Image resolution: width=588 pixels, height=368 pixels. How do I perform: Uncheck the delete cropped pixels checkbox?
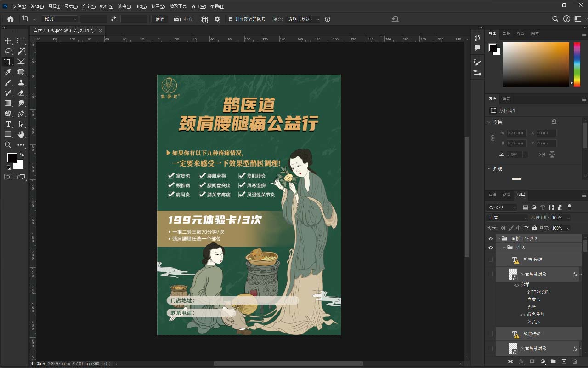pyautogui.click(x=231, y=19)
